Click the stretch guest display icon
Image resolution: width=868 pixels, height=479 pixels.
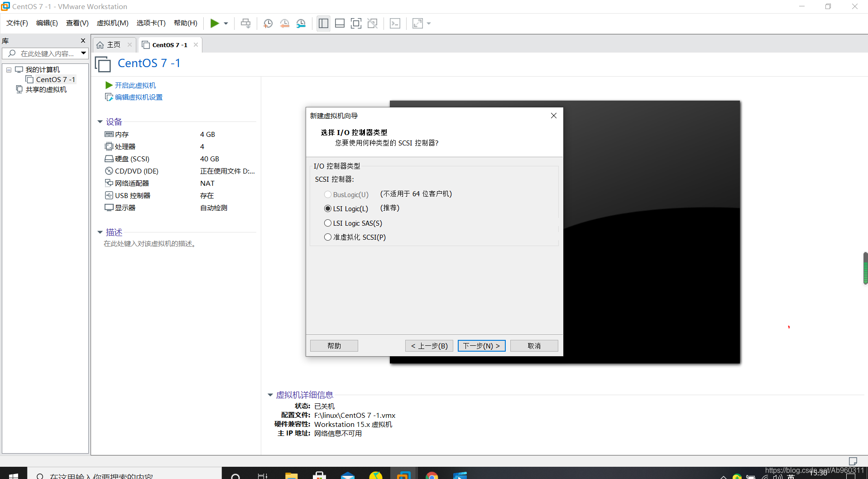[x=417, y=23]
